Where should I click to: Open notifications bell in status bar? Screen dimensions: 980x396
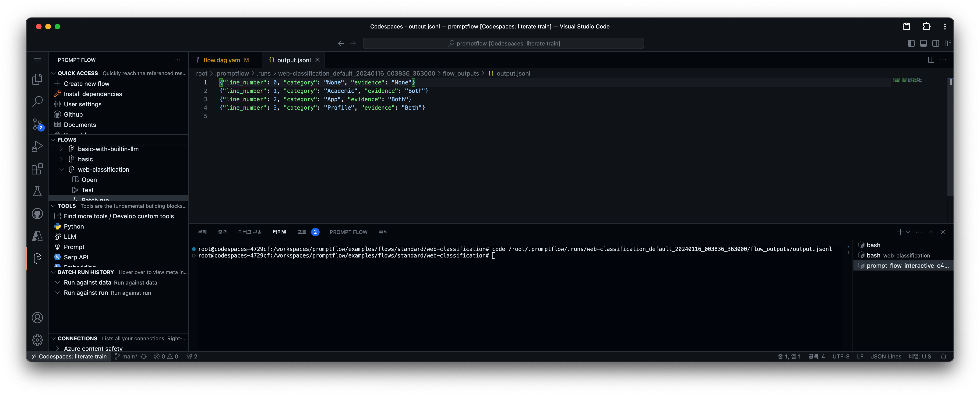click(x=944, y=357)
